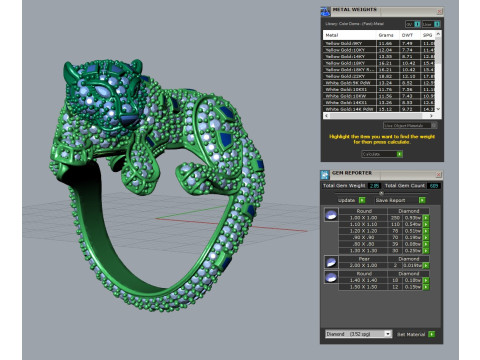
Task: Select the Yellow Gold 10KY row
Action: (379, 50)
